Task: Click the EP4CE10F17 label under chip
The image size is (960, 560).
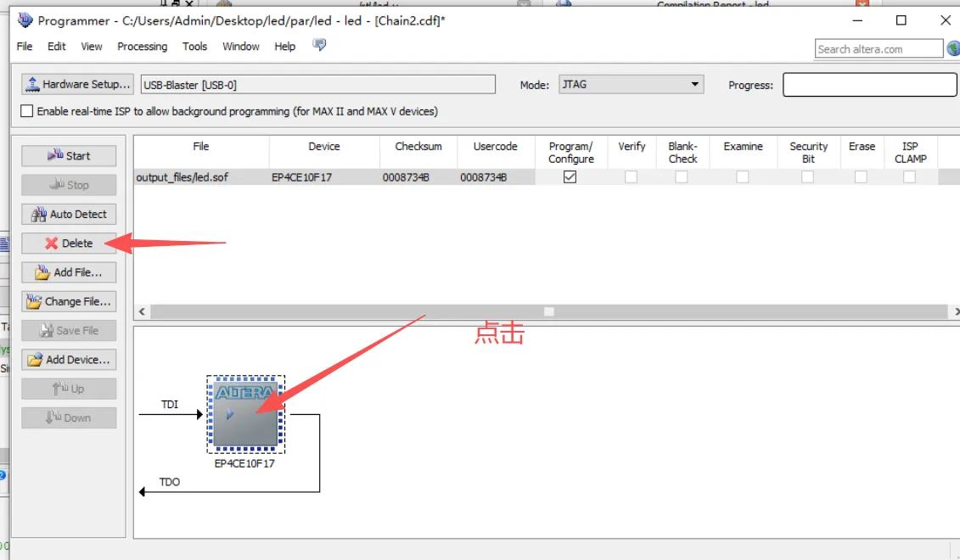Action: click(244, 463)
